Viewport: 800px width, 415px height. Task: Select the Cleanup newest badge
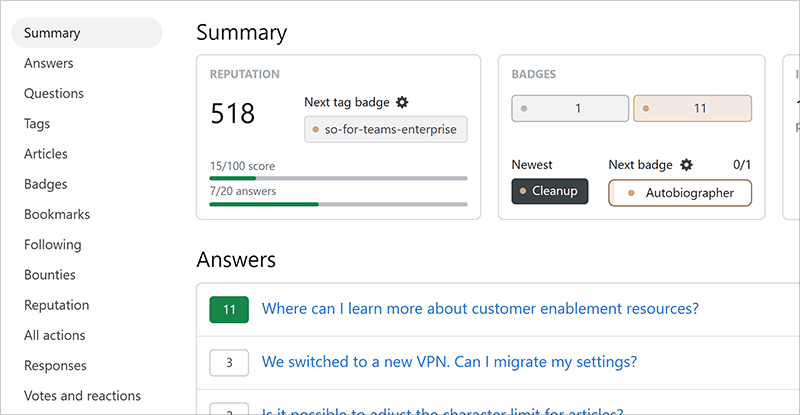pyautogui.click(x=550, y=192)
